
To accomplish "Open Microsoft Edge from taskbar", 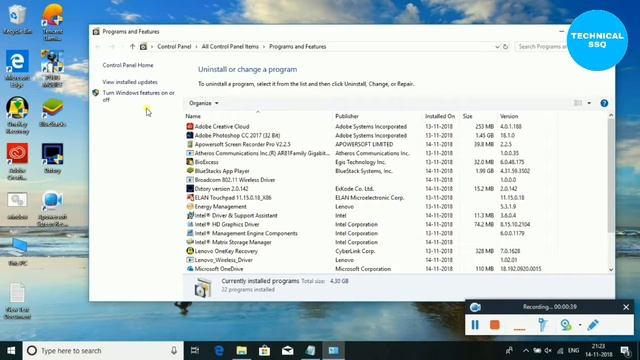I will tap(219, 351).
